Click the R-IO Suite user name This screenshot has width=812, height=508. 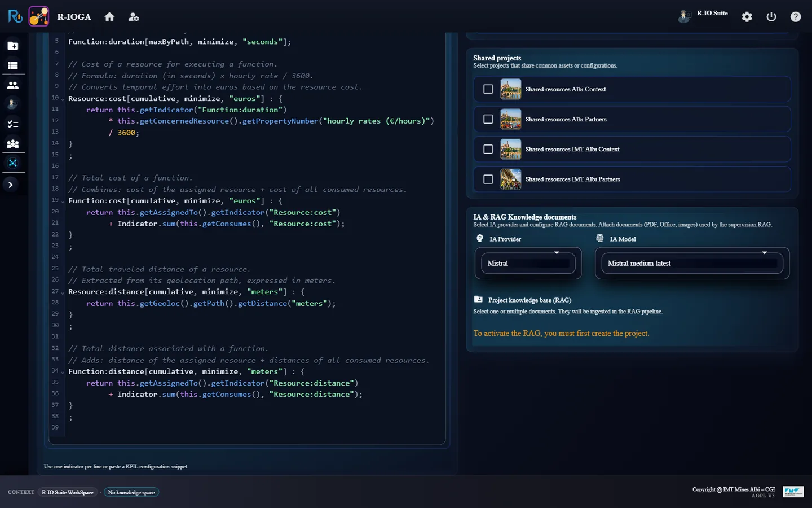[712, 13]
